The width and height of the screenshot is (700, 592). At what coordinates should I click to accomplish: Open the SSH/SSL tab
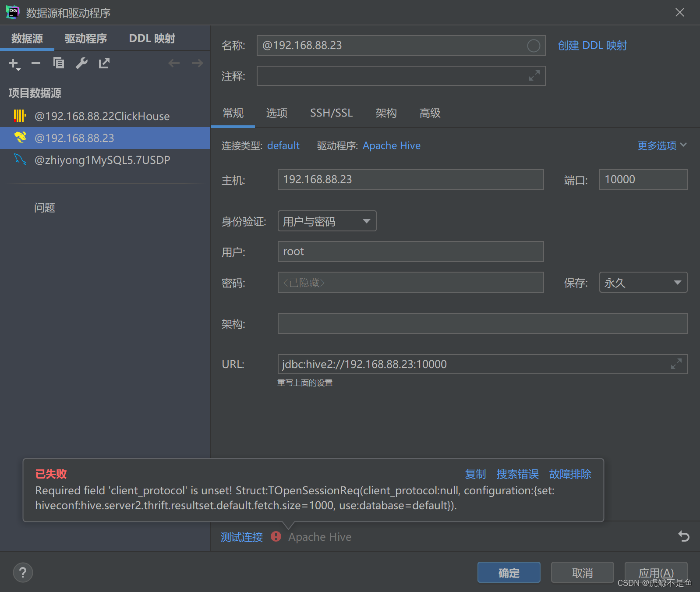[332, 113]
